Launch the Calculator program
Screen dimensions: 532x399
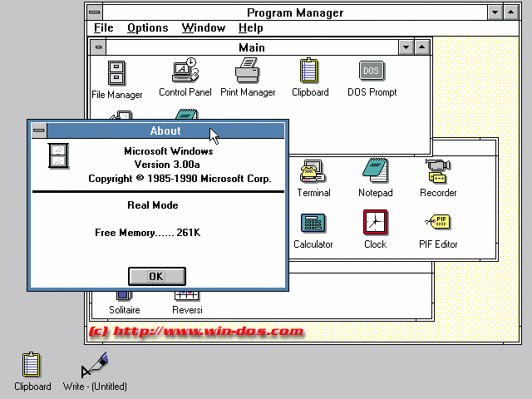click(313, 224)
